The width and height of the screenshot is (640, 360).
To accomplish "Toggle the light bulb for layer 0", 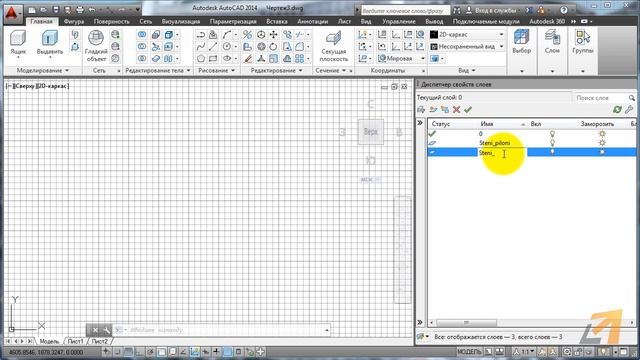I will click(552, 134).
